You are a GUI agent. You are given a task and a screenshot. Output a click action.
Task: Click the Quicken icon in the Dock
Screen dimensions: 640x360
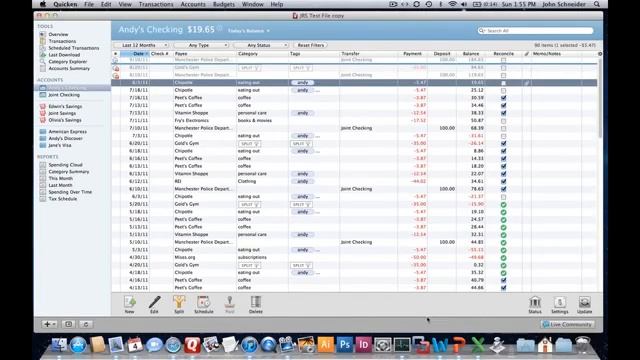click(x=192, y=344)
